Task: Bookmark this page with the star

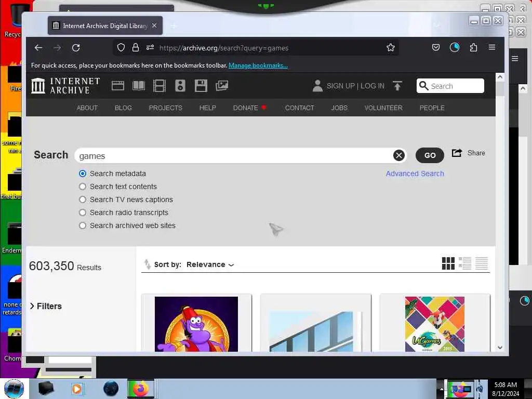Action: (391, 47)
